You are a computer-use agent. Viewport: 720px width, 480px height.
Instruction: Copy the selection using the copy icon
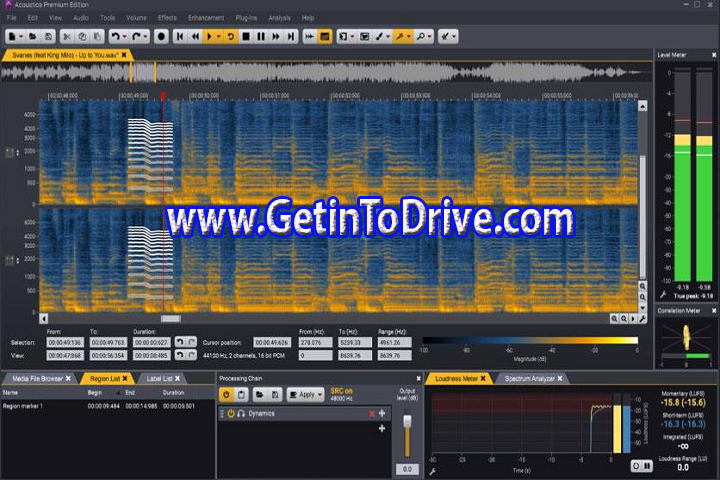tap(82, 36)
